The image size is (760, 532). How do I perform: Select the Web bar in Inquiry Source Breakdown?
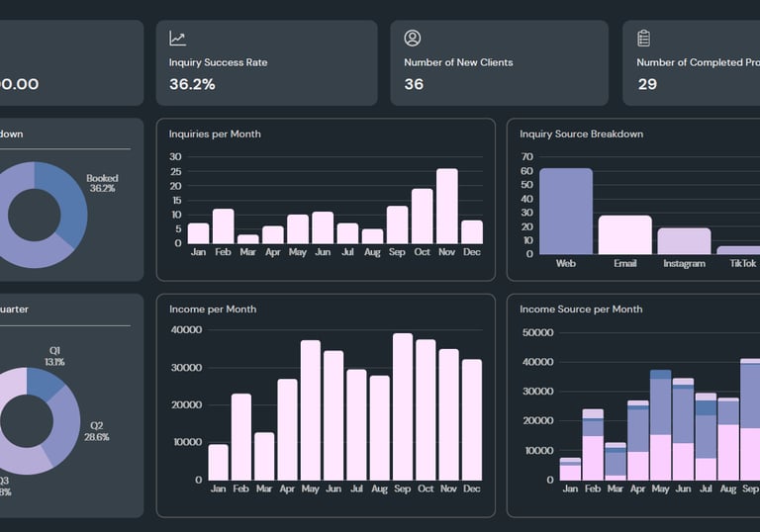(x=566, y=212)
